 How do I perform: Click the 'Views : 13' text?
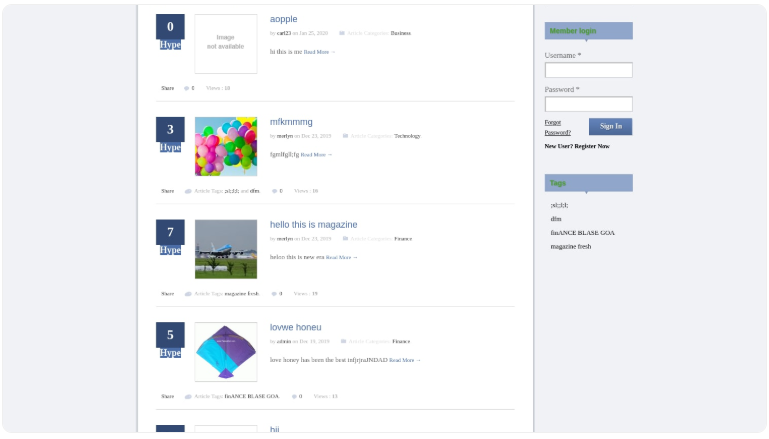click(326, 396)
